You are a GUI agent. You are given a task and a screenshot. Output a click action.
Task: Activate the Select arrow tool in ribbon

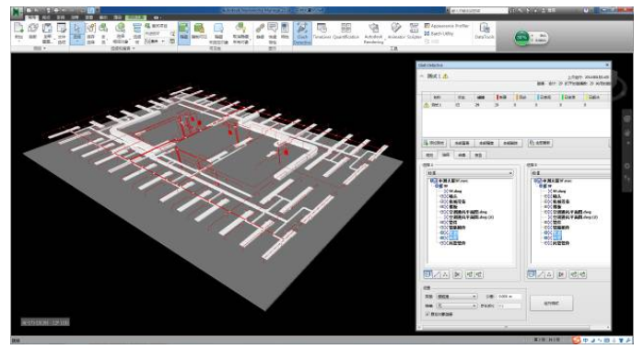click(x=76, y=33)
